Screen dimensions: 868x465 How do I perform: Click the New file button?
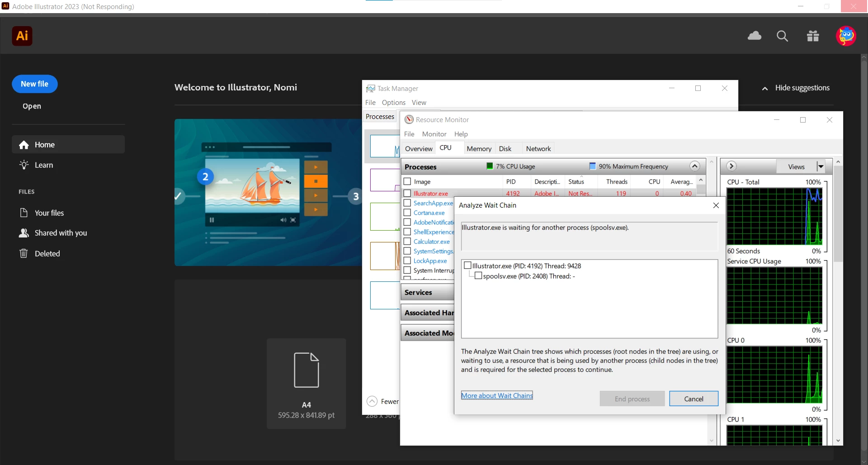click(x=35, y=84)
